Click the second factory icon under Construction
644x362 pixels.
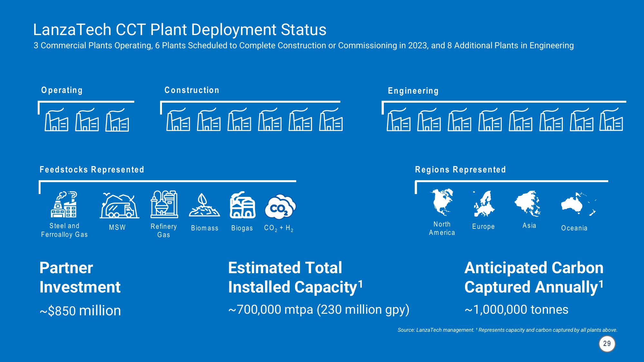pyautogui.click(x=209, y=119)
